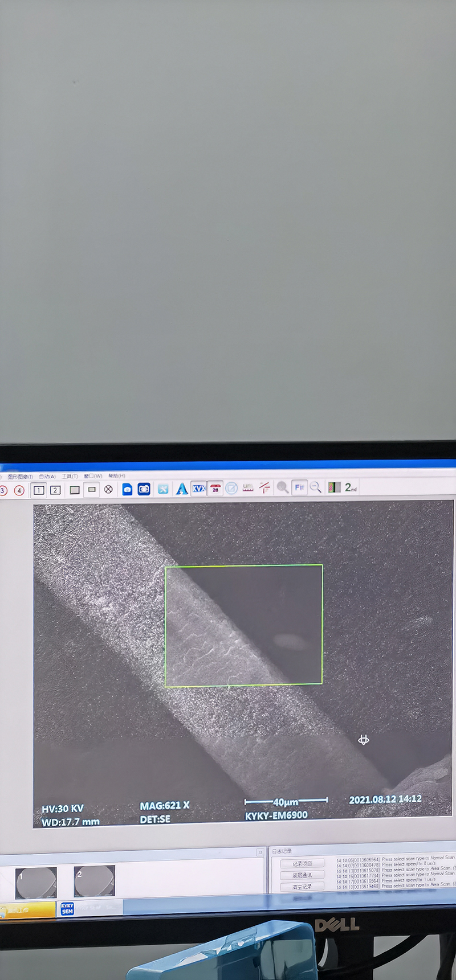456x980 pixels.
Task: Click the HV:30 KV readout
Action: (63, 809)
